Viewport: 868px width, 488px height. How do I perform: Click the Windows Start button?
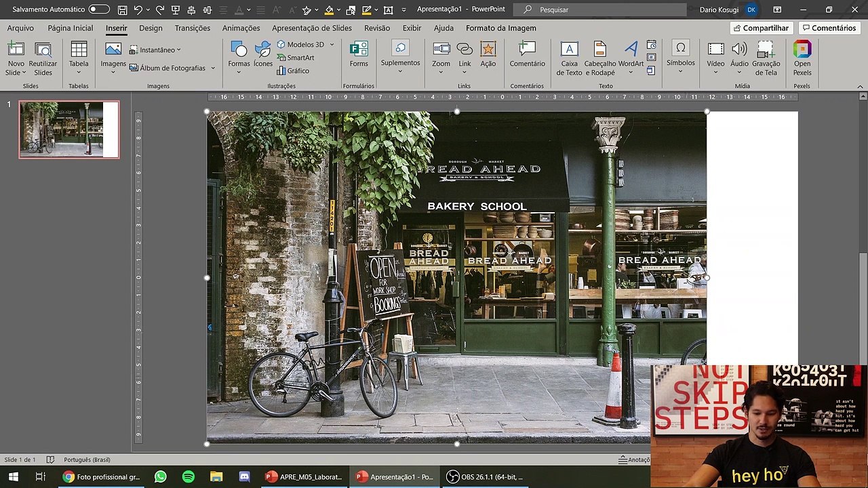point(13,476)
